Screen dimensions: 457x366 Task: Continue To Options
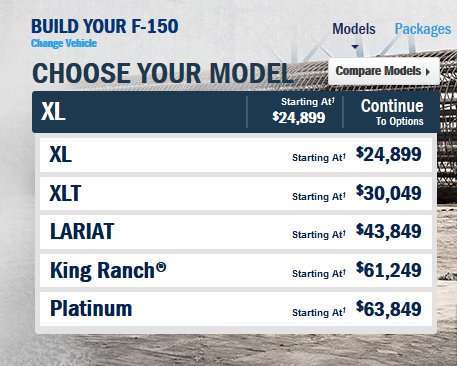coord(392,112)
